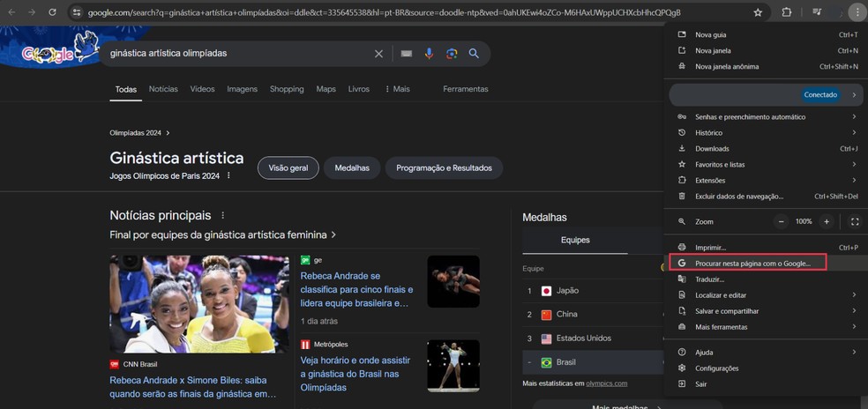Image resolution: width=868 pixels, height=409 pixels.
Task: Open the on-screen keyboard icon
Action: [x=407, y=54]
